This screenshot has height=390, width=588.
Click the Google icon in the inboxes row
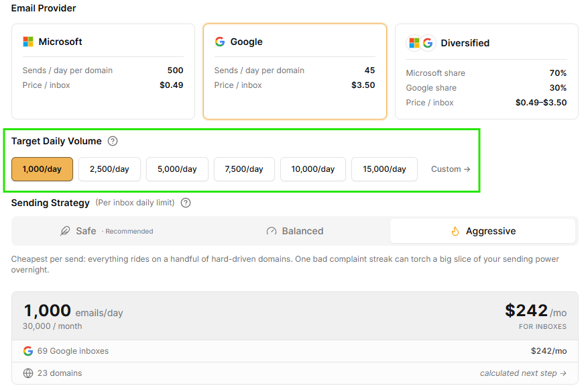[28, 351]
